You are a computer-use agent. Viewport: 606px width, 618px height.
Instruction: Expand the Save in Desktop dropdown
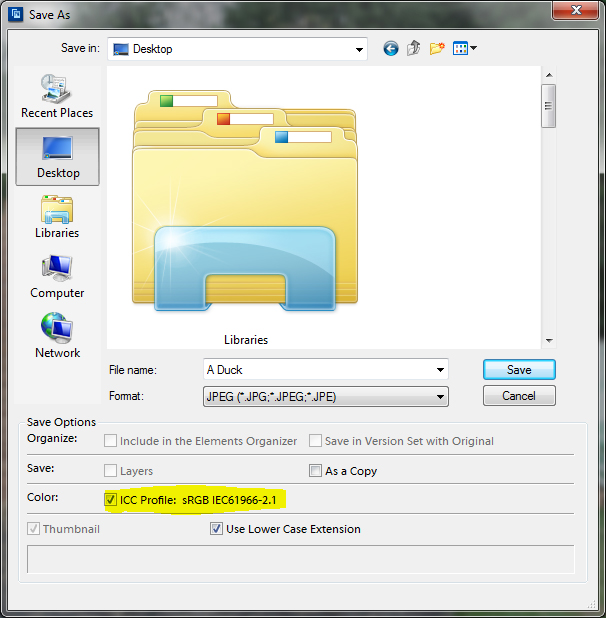[x=359, y=50]
